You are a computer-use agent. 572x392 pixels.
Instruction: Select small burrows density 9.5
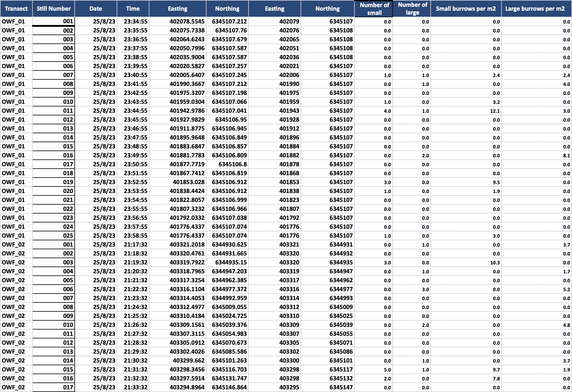(x=466, y=182)
